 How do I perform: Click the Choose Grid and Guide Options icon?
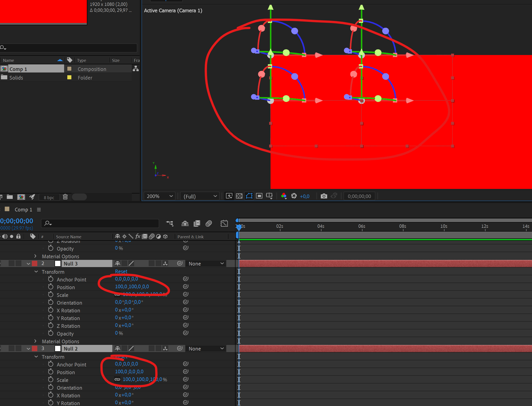tap(269, 196)
